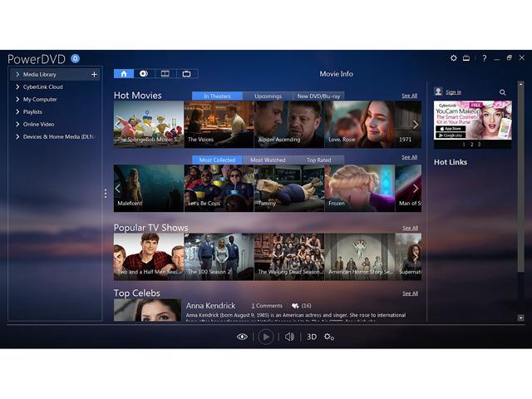
Task: Select the Upcomings tab
Action: tap(268, 96)
